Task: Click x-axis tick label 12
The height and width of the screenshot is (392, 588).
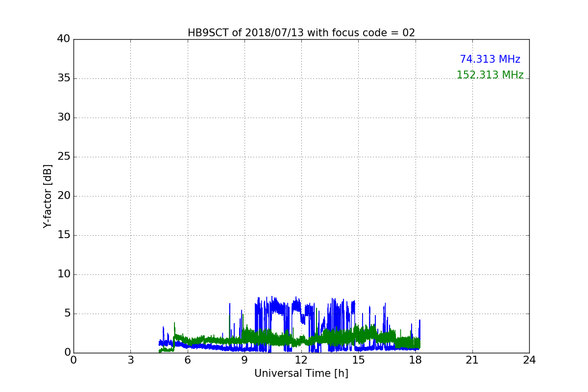Action: pos(301,360)
